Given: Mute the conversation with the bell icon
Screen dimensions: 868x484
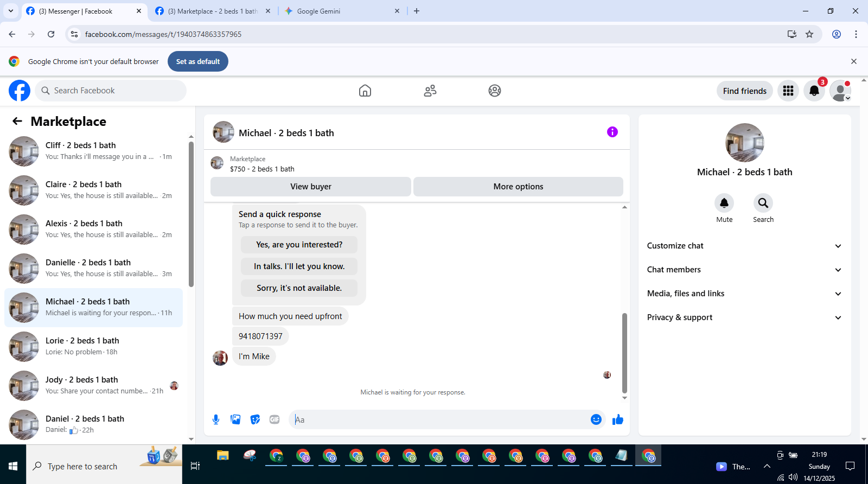Looking at the screenshot, I should [724, 203].
